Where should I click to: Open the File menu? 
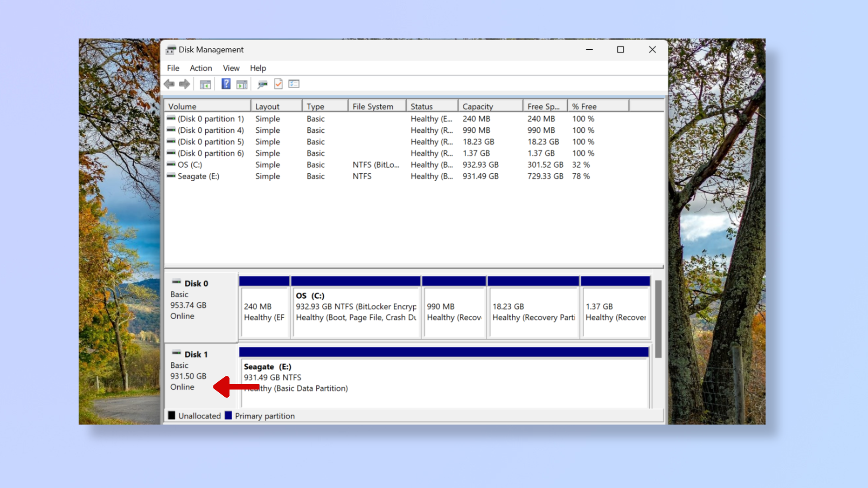click(173, 67)
